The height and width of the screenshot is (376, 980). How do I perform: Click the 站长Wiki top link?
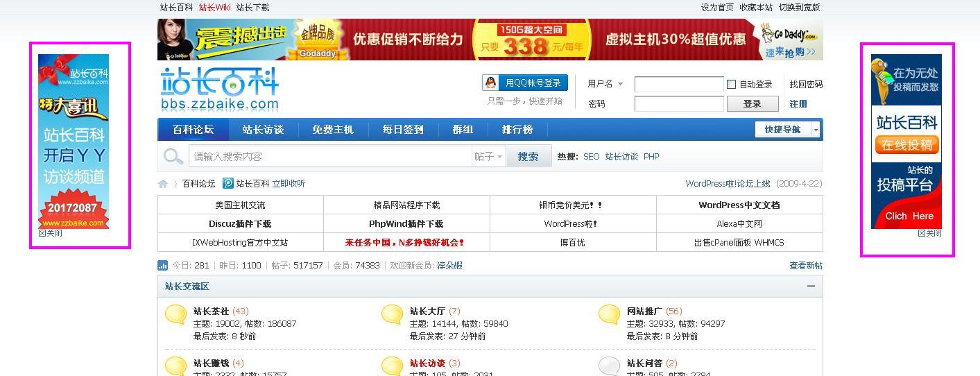click(x=214, y=8)
